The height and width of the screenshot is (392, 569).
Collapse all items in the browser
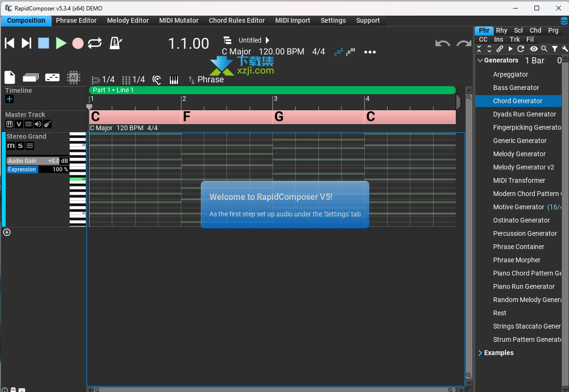point(479,49)
